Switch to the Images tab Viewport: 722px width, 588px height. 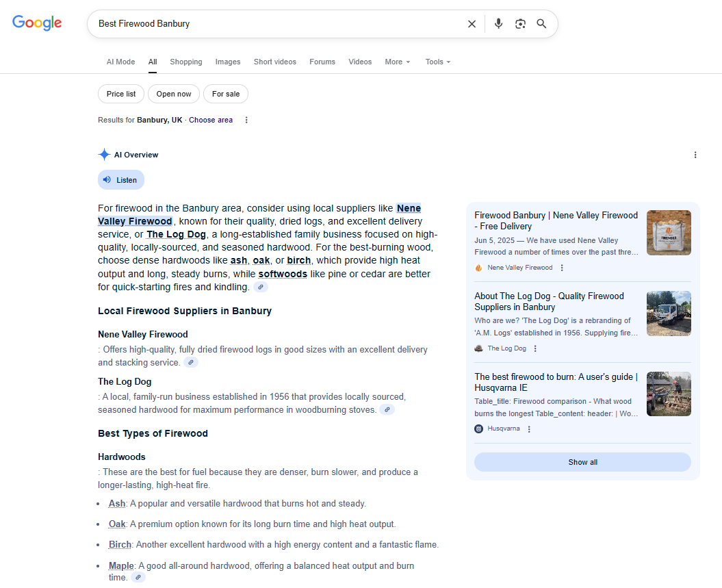228,62
